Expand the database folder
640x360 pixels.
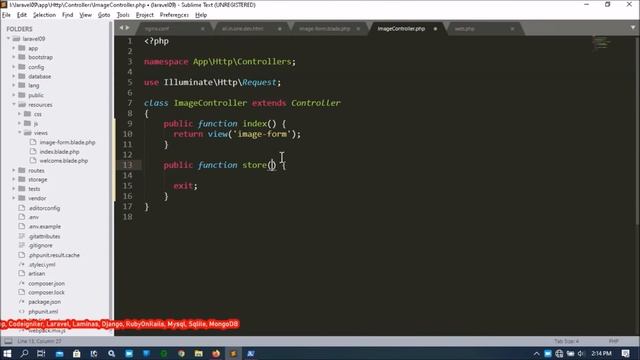coord(13,76)
